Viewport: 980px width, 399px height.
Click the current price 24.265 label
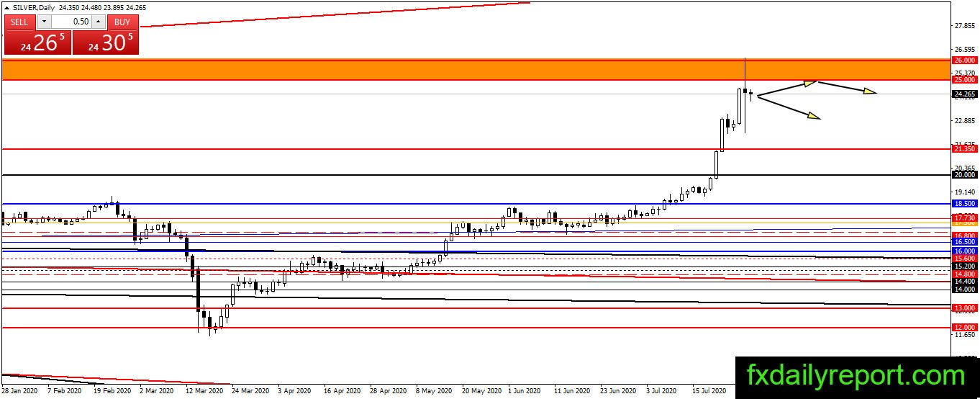tap(964, 94)
